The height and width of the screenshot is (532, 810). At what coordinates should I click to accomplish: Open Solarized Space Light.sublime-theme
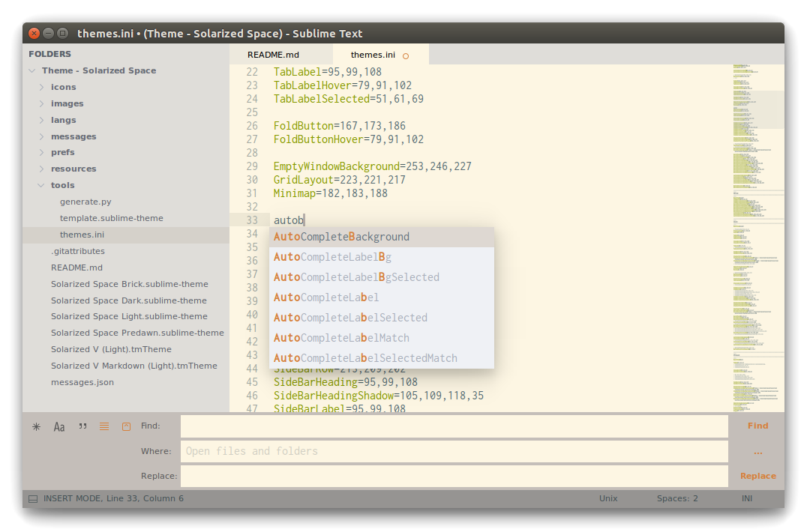point(129,316)
